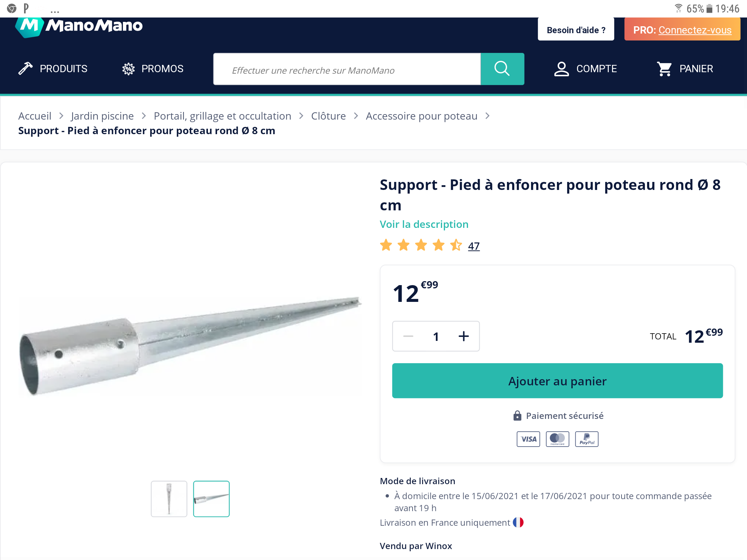This screenshot has height=560, width=747.
Task: Click Ajouter au panier button
Action: pyautogui.click(x=557, y=381)
